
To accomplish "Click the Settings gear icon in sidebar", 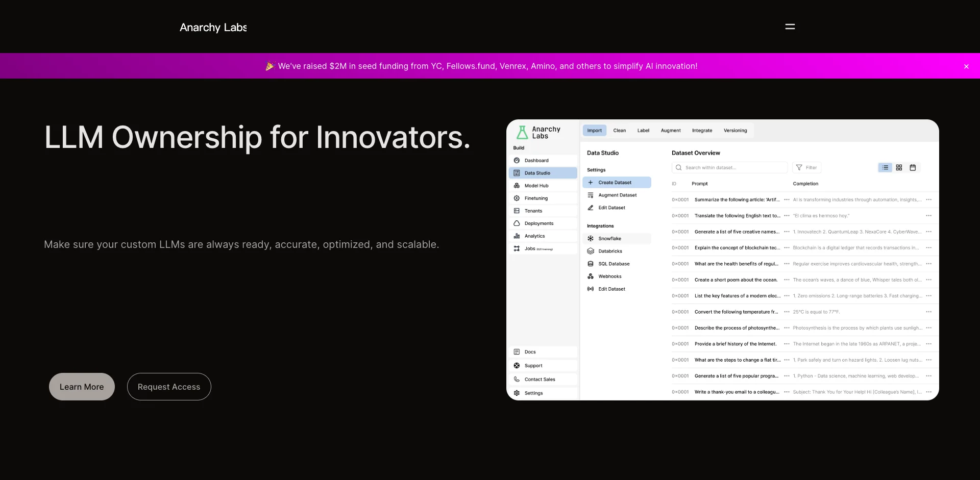I will coord(517,393).
